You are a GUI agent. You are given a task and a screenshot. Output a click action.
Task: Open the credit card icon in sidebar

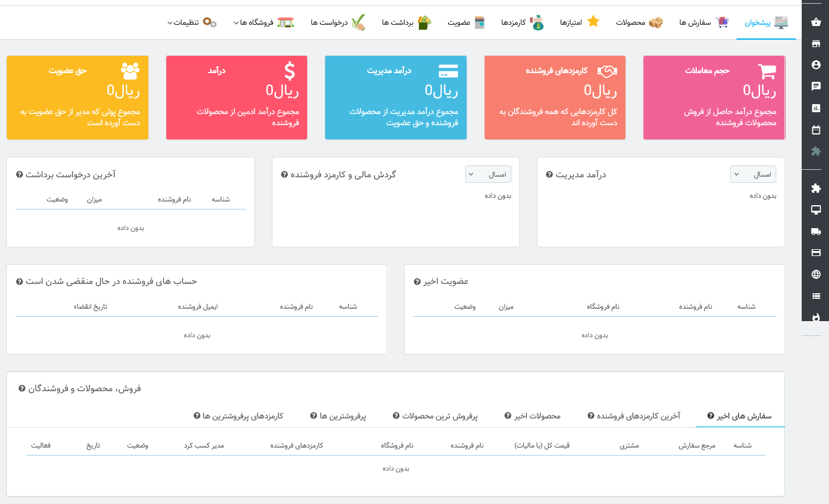[815, 252]
